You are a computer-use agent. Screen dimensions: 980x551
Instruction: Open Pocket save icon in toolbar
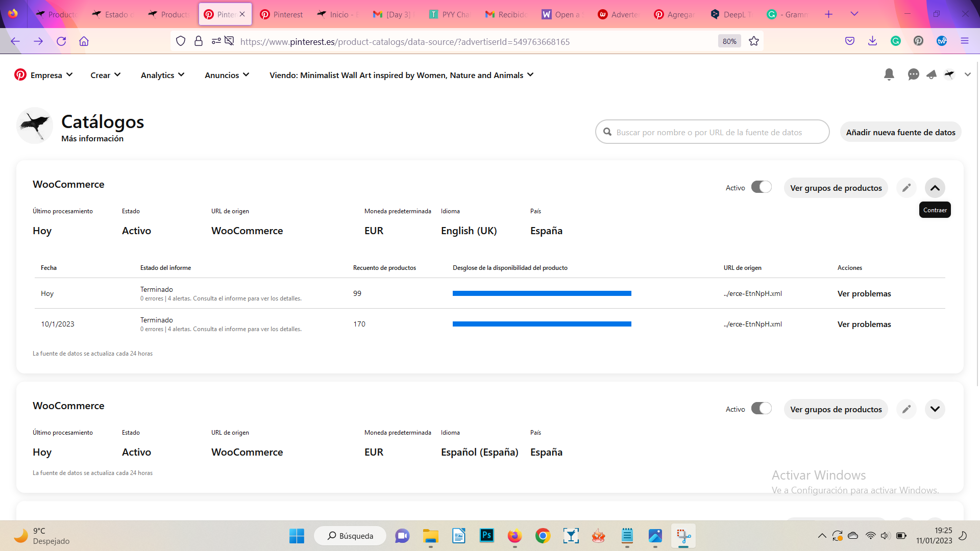pos(850,41)
